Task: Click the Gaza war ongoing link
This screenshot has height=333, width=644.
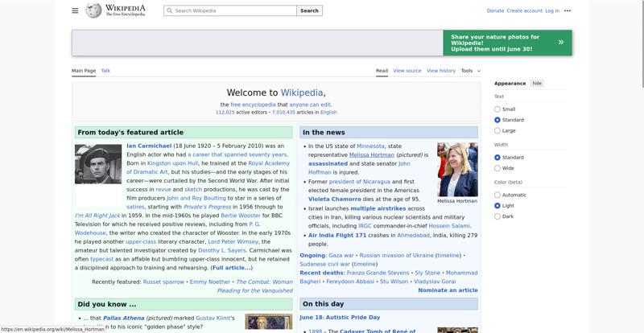Action: [341, 256]
